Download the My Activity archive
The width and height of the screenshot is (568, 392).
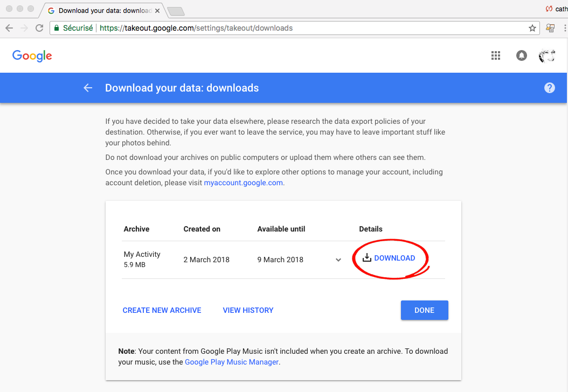(x=394, y=258)
